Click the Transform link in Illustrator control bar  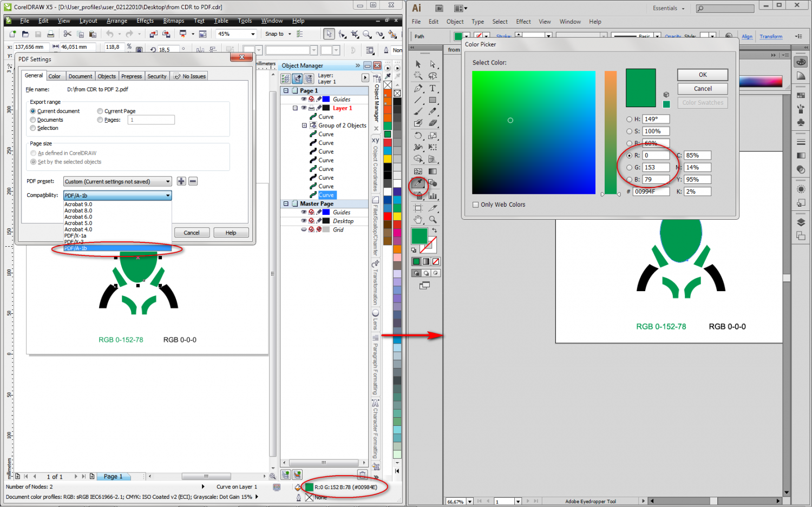click(x=771, y=37)
